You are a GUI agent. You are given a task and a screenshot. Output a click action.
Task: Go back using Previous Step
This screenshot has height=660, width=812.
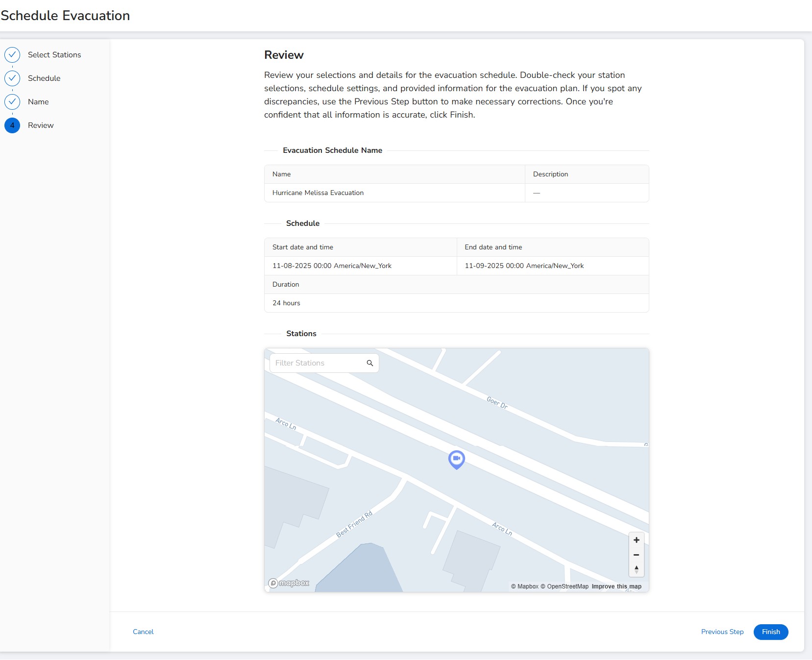pos(722,632)
